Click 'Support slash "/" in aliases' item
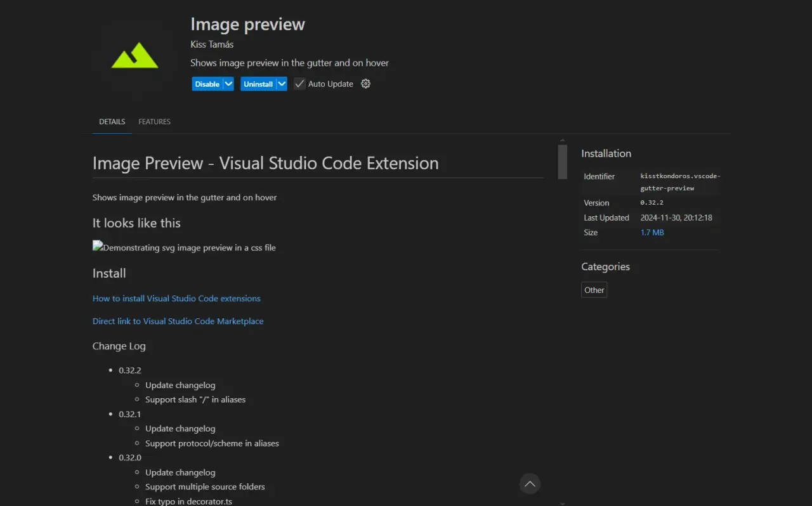 195,399
